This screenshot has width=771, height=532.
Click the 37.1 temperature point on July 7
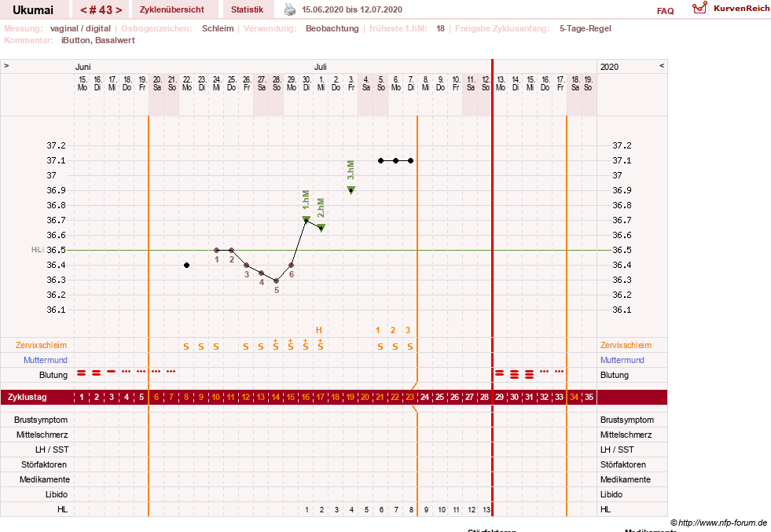point(410,161)
